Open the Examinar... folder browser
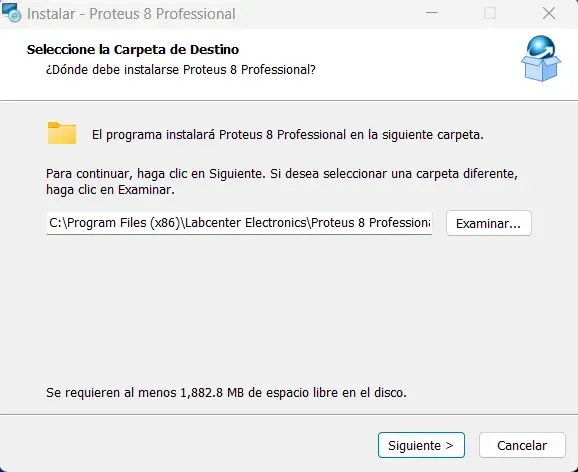The width and height of the screenshot is (578, 472). tap(488, 223)
